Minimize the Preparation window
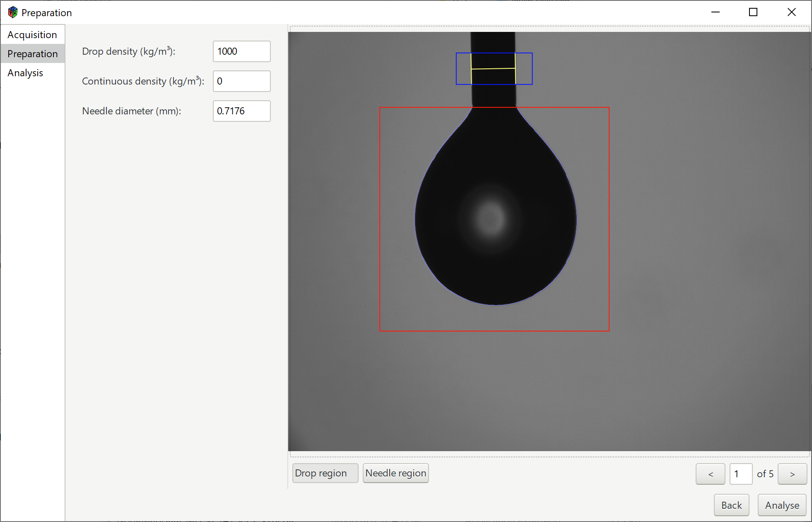The image size is (812, 522). (716, 12)
